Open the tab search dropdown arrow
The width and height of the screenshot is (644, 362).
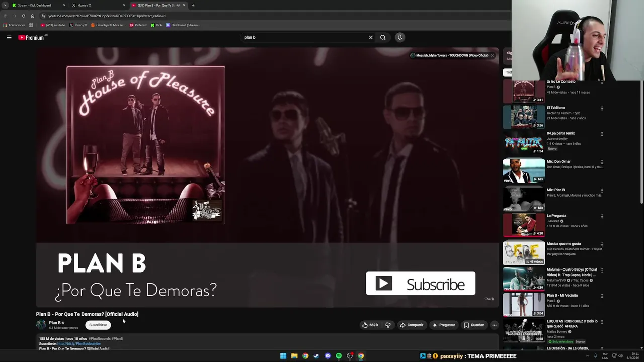(x=5, y=5)
